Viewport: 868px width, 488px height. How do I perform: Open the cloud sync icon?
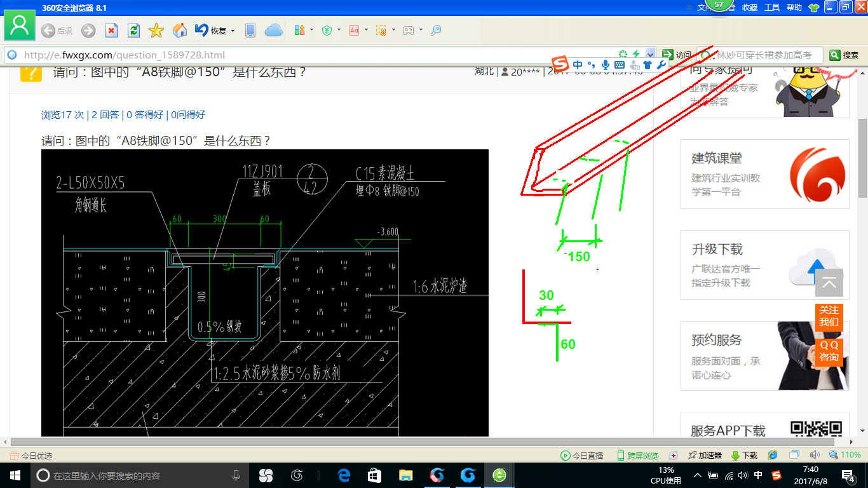[x=273, y=30]
